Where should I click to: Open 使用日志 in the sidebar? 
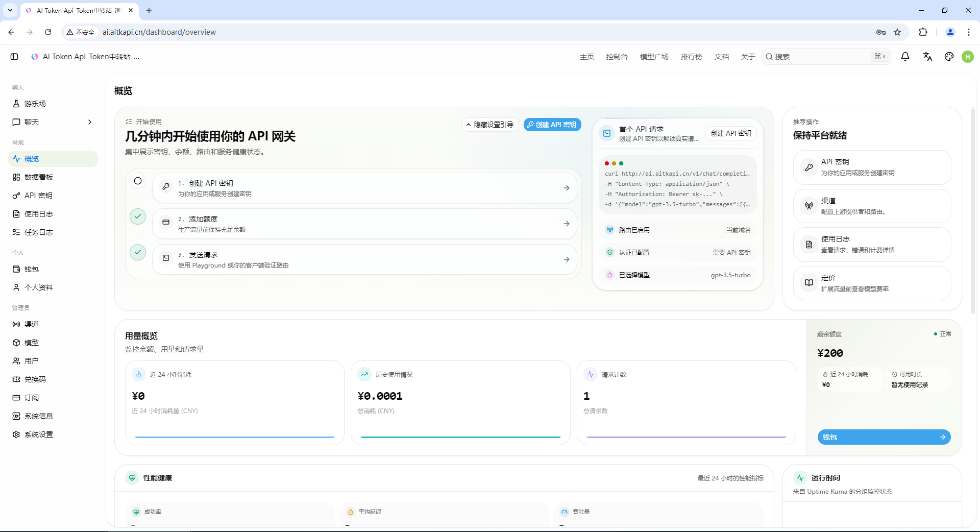coord(53,214)
